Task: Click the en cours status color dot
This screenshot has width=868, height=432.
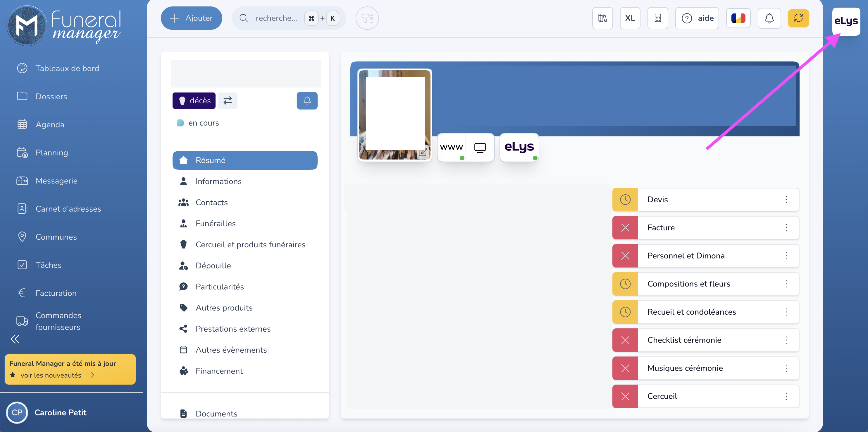Action: tap(180, 123)
